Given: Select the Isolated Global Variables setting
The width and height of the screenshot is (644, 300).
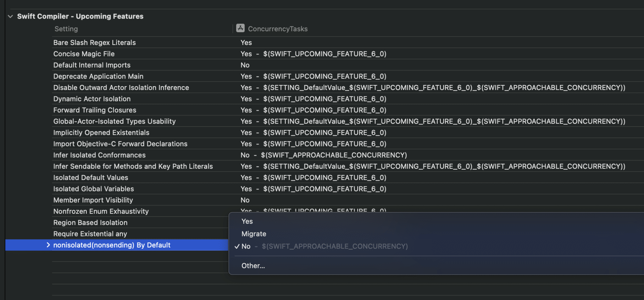Looking at the screenshot, I should coord(93,189).
